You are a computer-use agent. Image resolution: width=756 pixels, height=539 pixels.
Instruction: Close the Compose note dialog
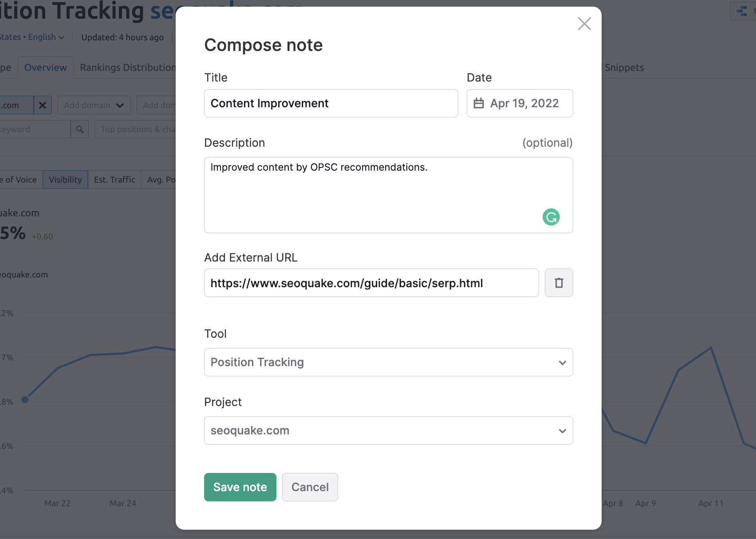tap(584, 24)
